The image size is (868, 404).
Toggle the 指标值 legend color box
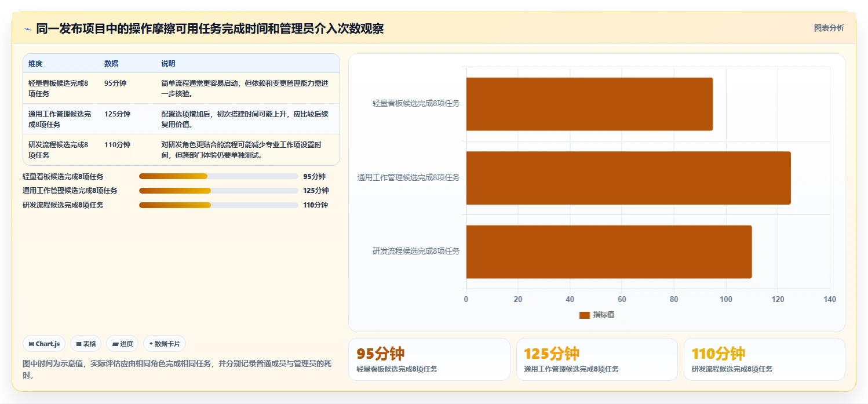[585, 315]
